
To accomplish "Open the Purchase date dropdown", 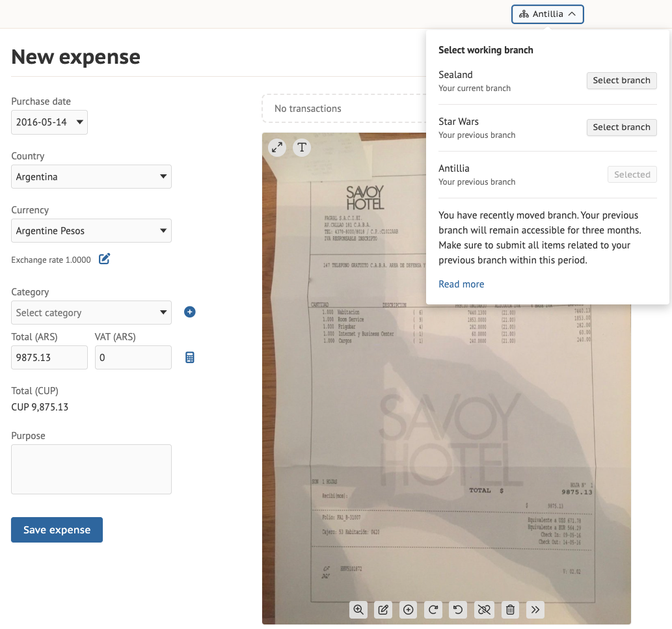I will (49, 122).
